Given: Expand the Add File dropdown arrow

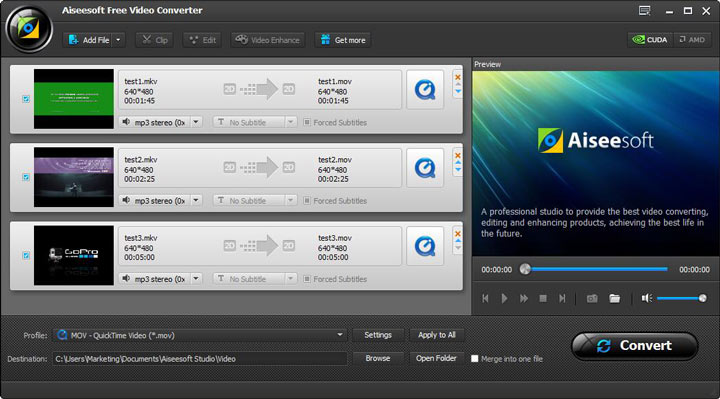Looking at the screenshot, I should (x=118, y=40).
